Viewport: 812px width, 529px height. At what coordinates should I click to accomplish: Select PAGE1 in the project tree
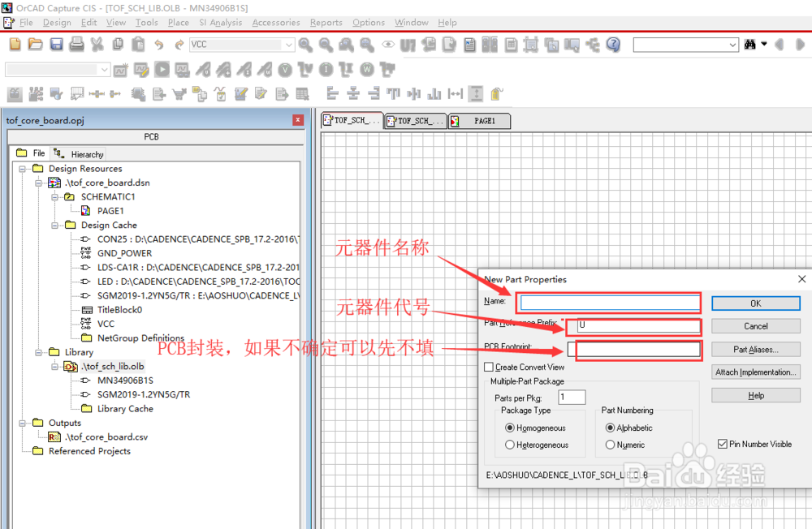pos(110,211)
